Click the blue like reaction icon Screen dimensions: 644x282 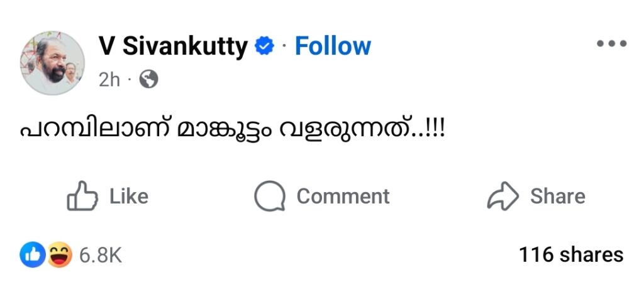coord(31,254)
